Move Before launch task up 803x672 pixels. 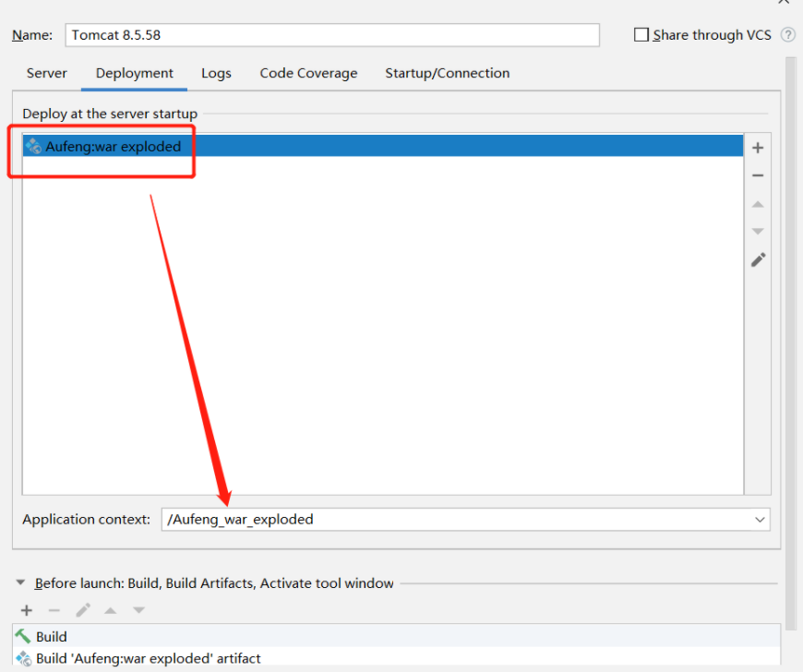point(111,610)
